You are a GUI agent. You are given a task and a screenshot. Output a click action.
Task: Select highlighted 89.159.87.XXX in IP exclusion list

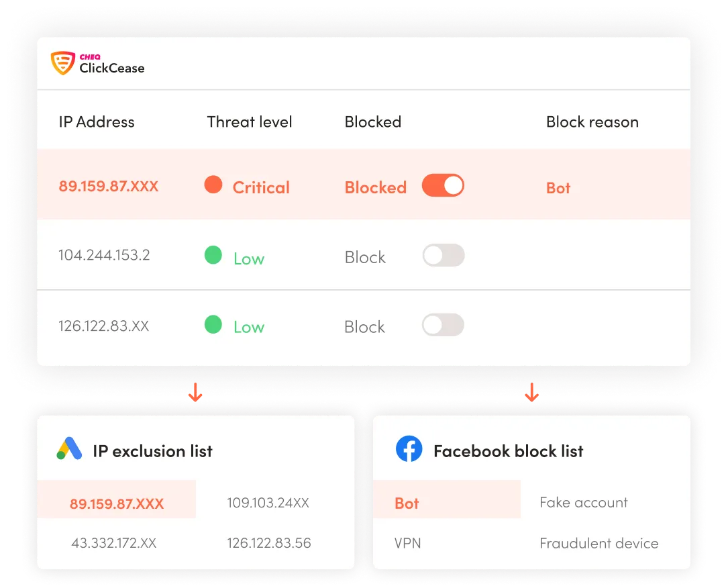(117, 503)
